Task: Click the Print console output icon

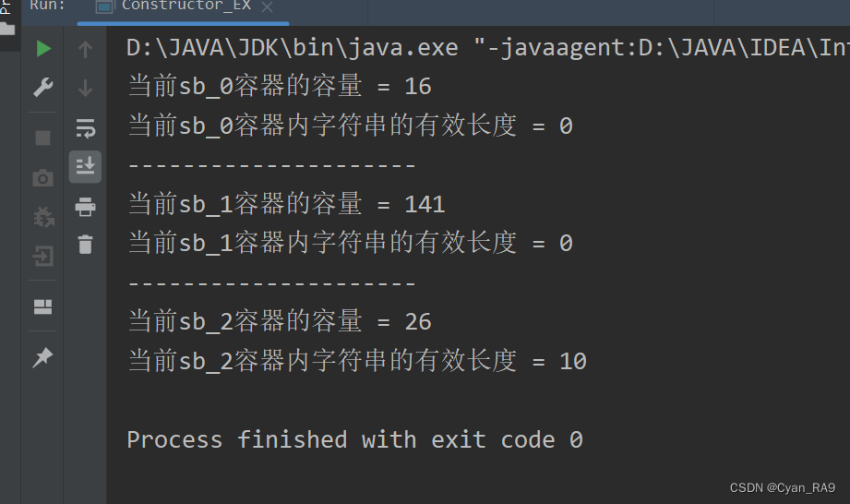Action: click(85, 207)
